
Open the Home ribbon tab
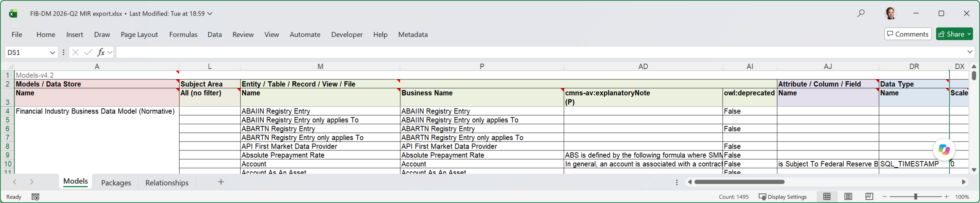click(x=46, y=35)
